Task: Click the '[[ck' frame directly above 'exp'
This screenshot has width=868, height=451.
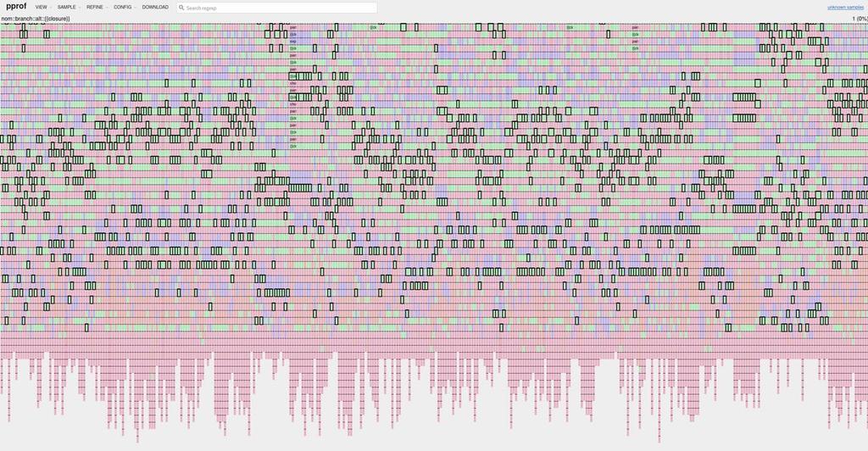Action: pyautogui.click(x=293, y=34)
